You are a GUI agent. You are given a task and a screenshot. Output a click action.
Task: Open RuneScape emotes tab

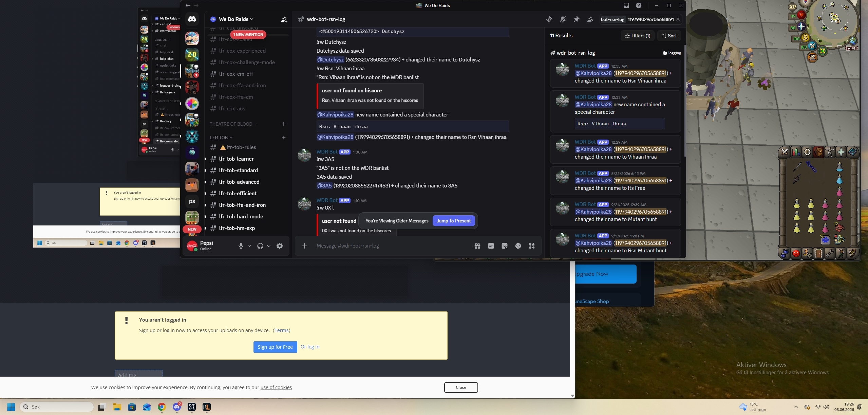841,253
